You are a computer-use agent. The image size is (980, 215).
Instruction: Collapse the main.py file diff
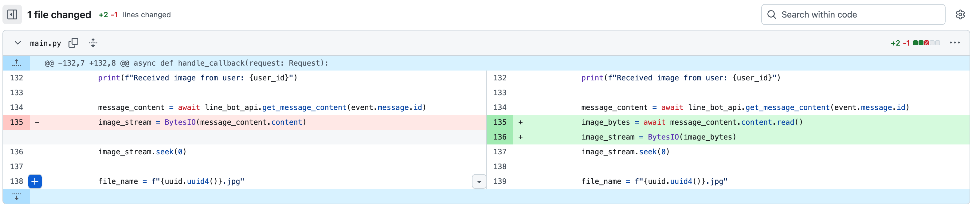coord(18,43)
